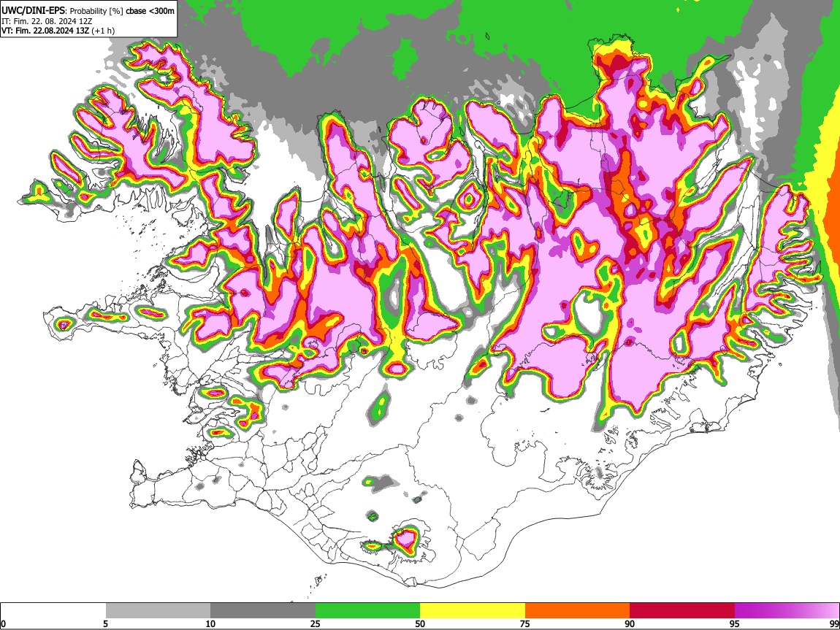Click the green 25-50 legend segment

pos(367,610)
